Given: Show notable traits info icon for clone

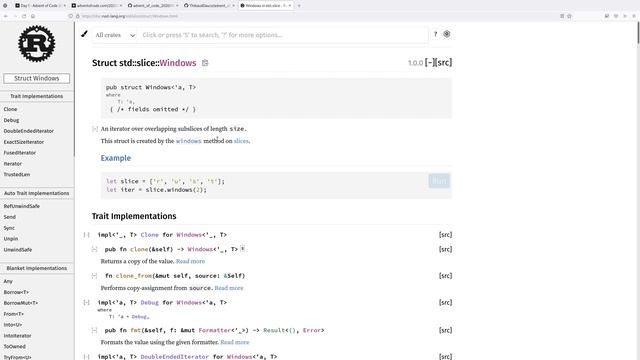Looking at the screenshot, I should click(x=242, y=249).
